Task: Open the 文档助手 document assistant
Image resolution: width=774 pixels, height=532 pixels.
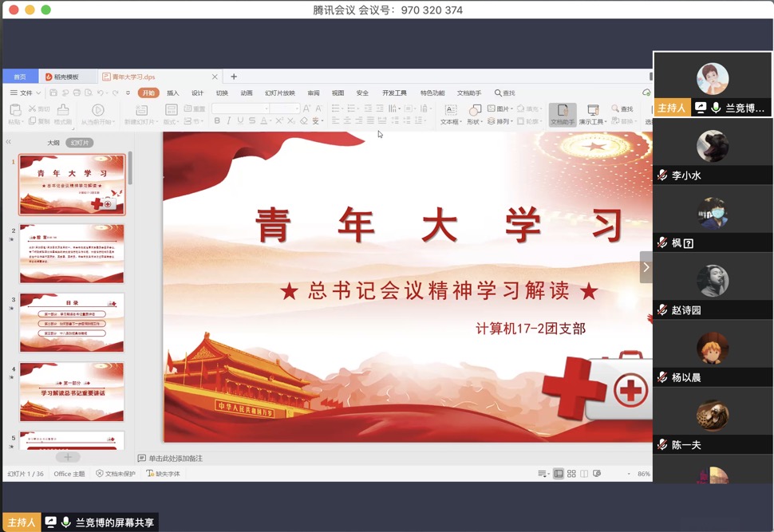Action: (563, 114)
